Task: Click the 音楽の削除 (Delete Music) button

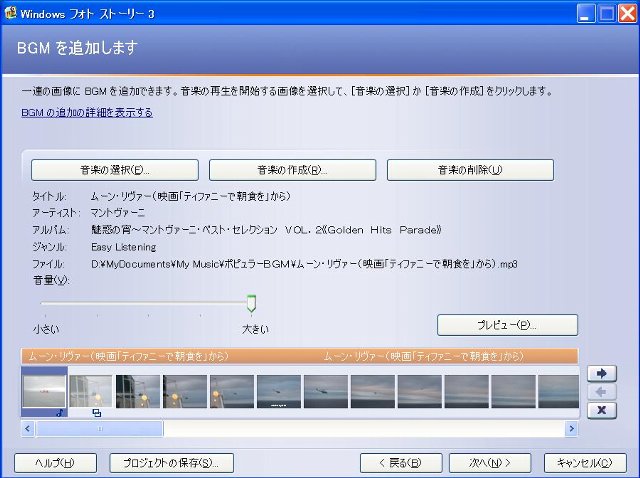Action: click(x=470, y=170)
